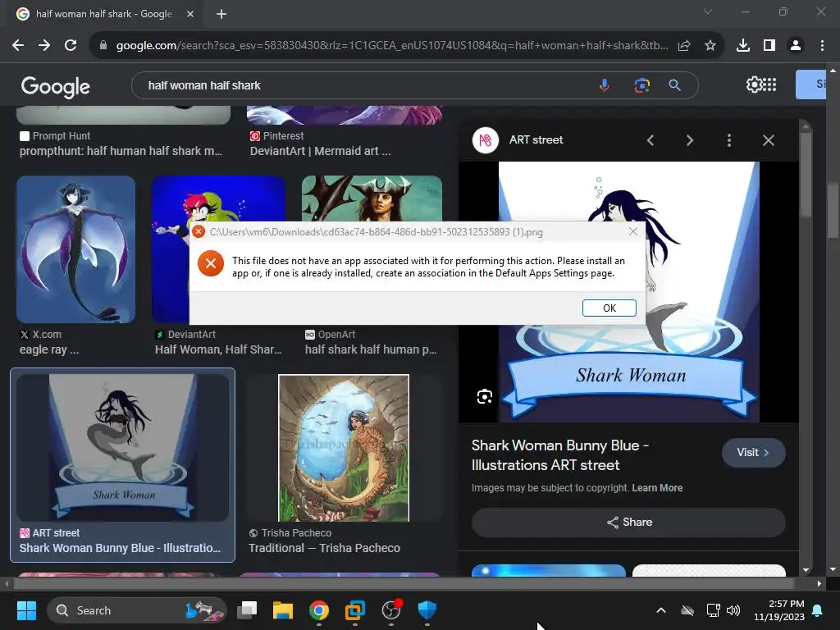Open X.com eagle ray thumbnail
Viewport: 840px width, 630px height.
[75, 249]
